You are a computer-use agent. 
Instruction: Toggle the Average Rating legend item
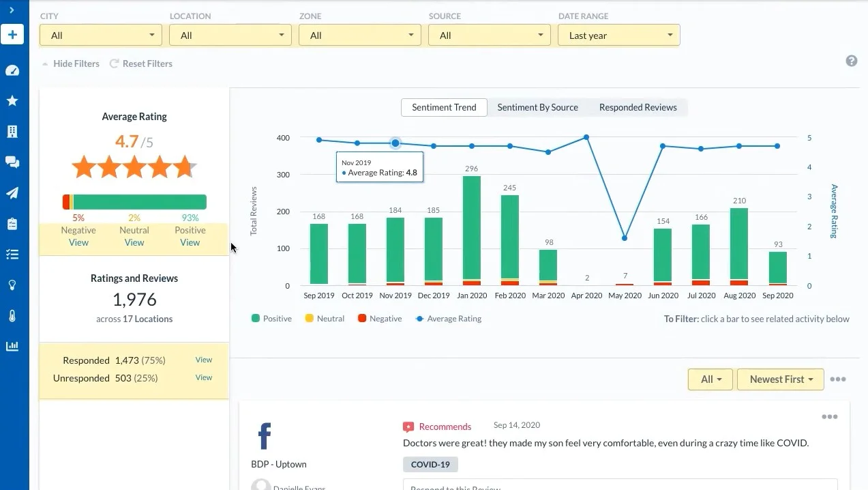point(449,319)
